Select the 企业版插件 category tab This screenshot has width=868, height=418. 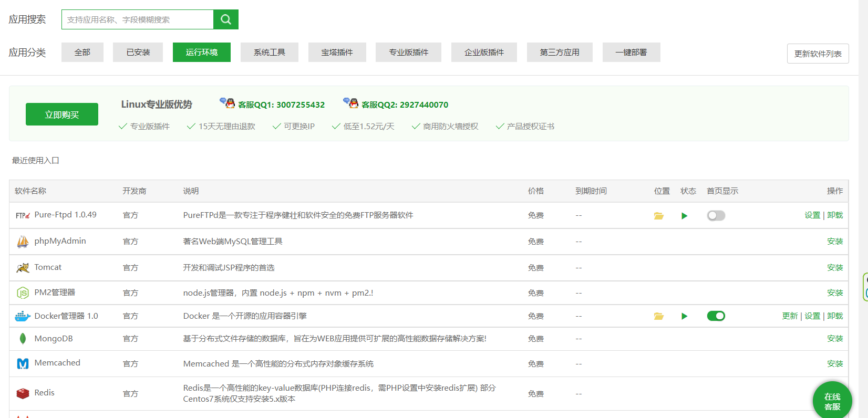484,52
